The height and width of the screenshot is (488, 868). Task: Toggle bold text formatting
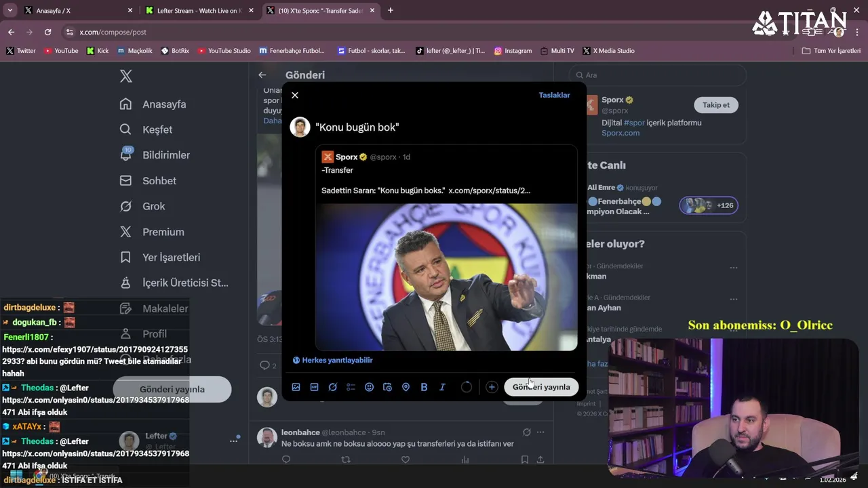pyautogui.click(x=424, y=387)
